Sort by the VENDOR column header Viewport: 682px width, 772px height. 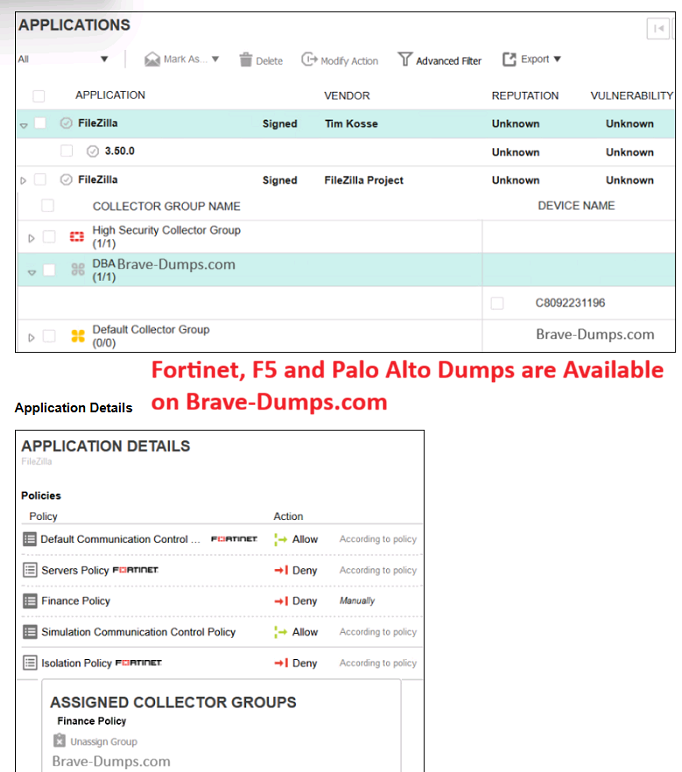[x=347, y=96]
